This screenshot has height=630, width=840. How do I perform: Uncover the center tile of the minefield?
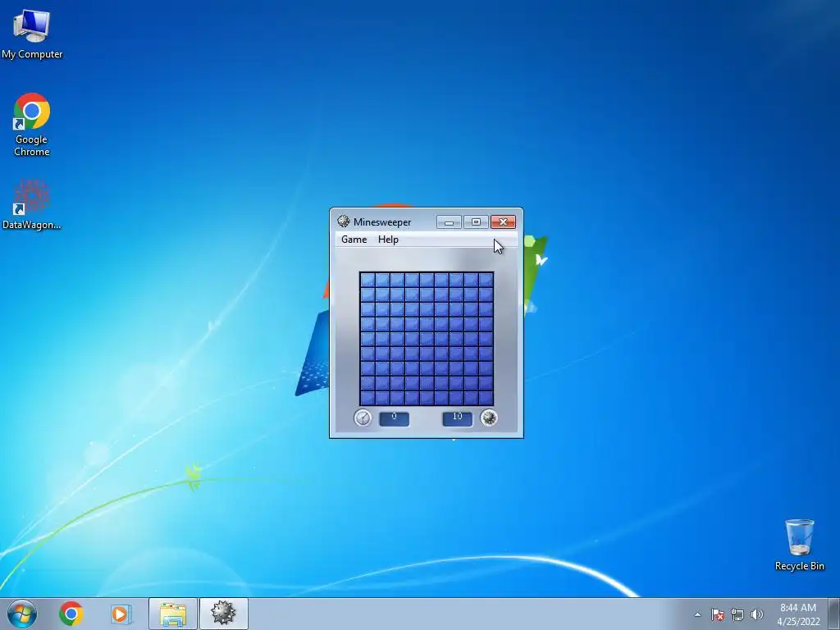point(427,339)
